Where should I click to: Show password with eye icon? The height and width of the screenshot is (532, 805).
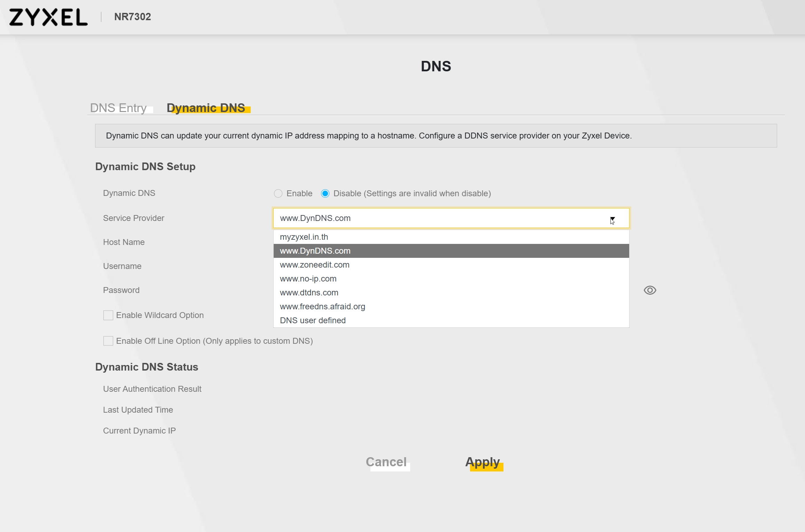(650, 290)
